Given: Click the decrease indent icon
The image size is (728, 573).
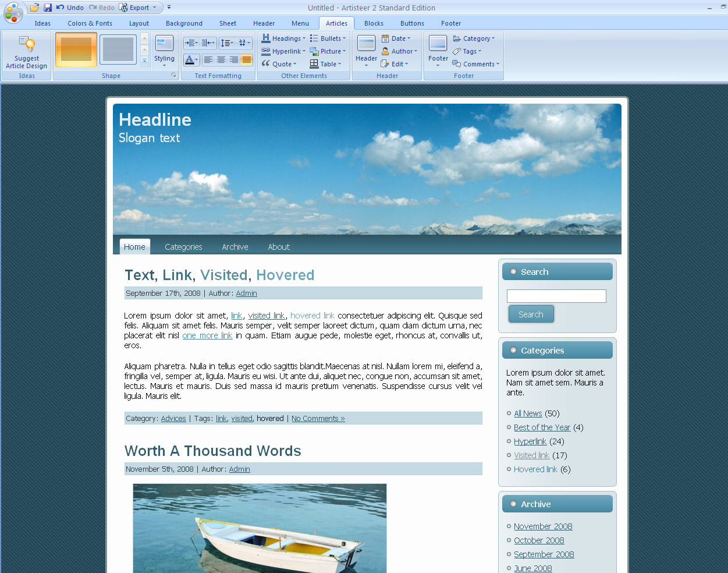Looking at the screenshot, I should point(208,43).
